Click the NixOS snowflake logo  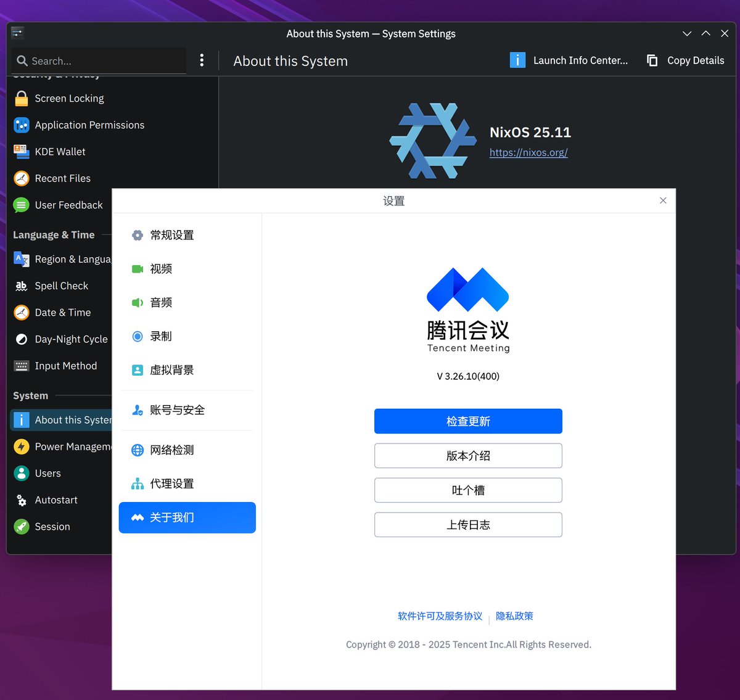pyautogui.click(x=432, y=141)
